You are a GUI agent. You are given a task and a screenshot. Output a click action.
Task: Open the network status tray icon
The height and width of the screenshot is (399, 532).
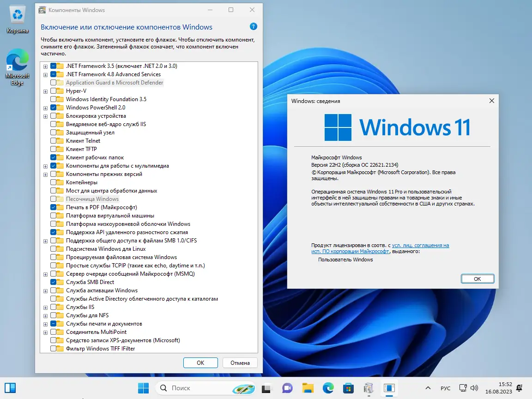pyautogui.click(x=463, y=388)
